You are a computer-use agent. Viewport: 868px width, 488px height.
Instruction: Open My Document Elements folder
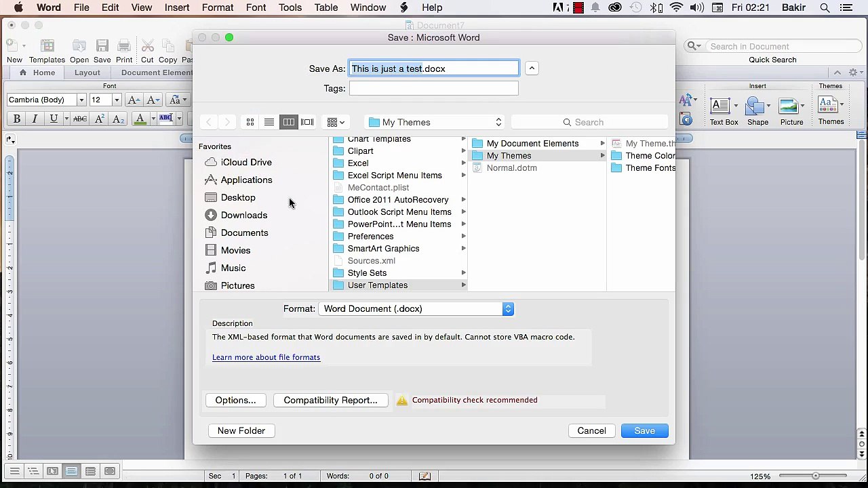(x=538, y=144)
